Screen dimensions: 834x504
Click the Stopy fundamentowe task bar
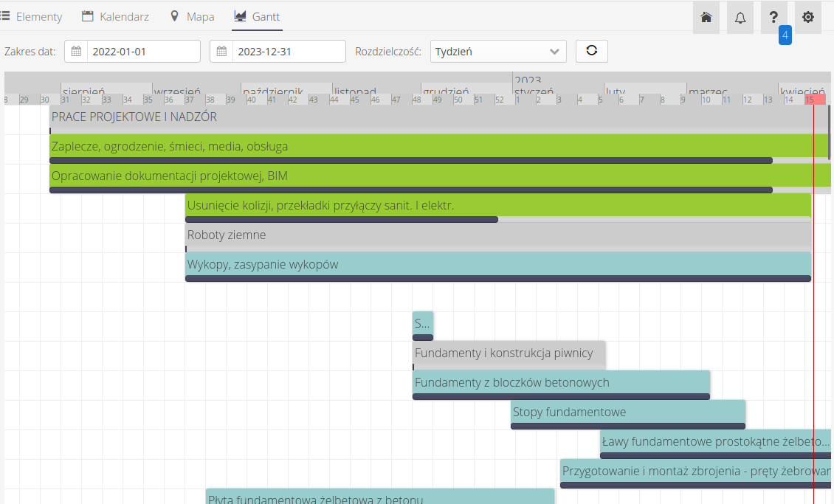[x=627, y=412]
